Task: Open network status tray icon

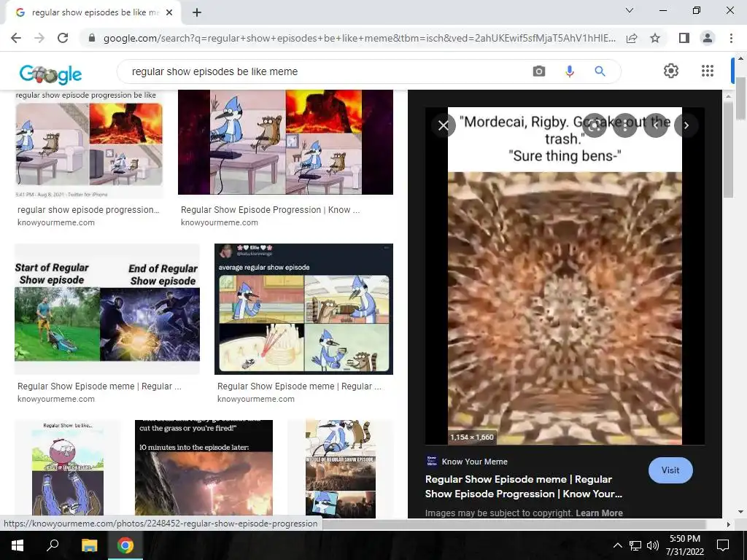Action: 635,545
